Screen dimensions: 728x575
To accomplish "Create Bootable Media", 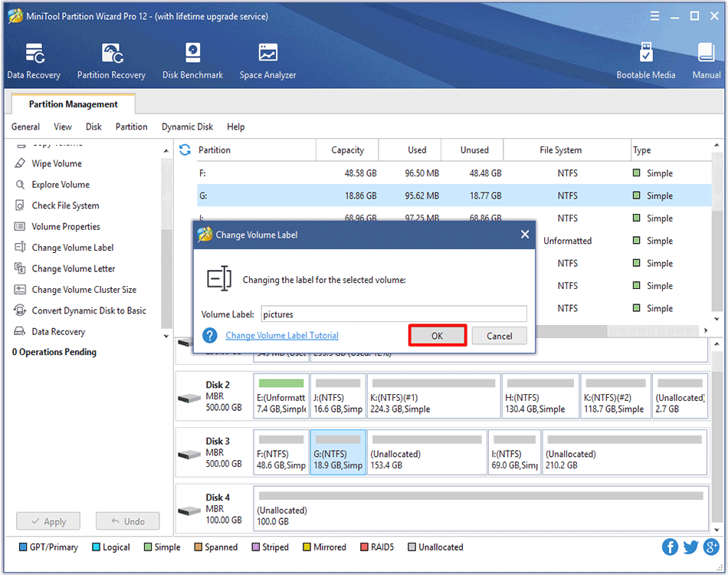I will point(645,61).
